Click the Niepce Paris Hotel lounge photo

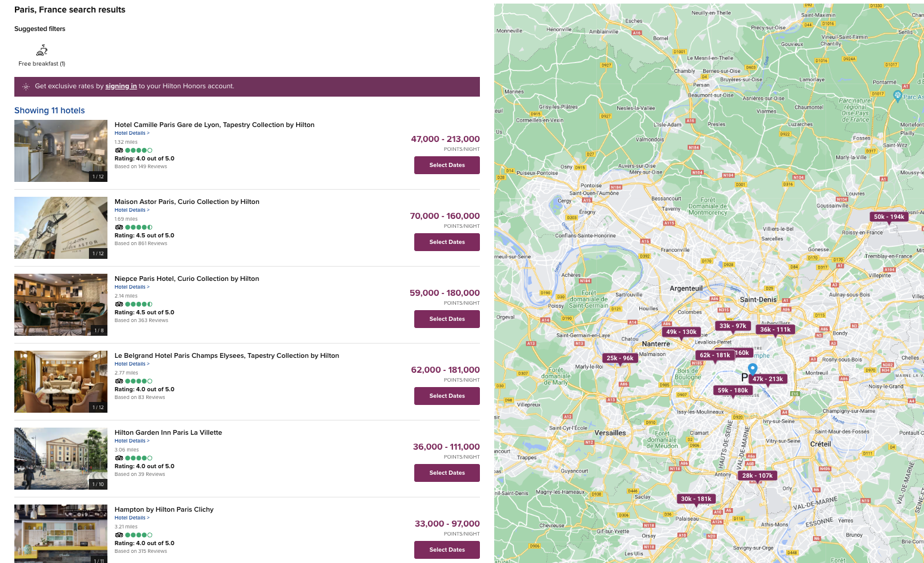pos(61,305)
